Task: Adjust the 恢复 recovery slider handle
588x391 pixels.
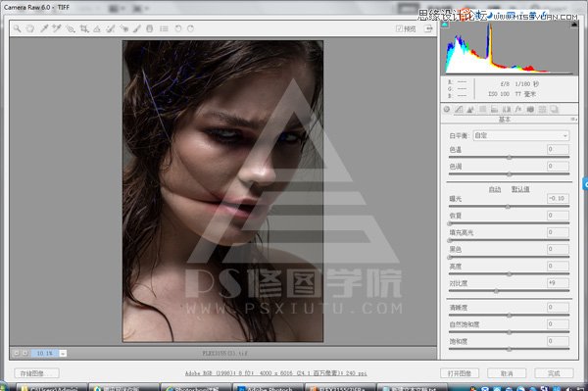Action: tap(450, 223)
